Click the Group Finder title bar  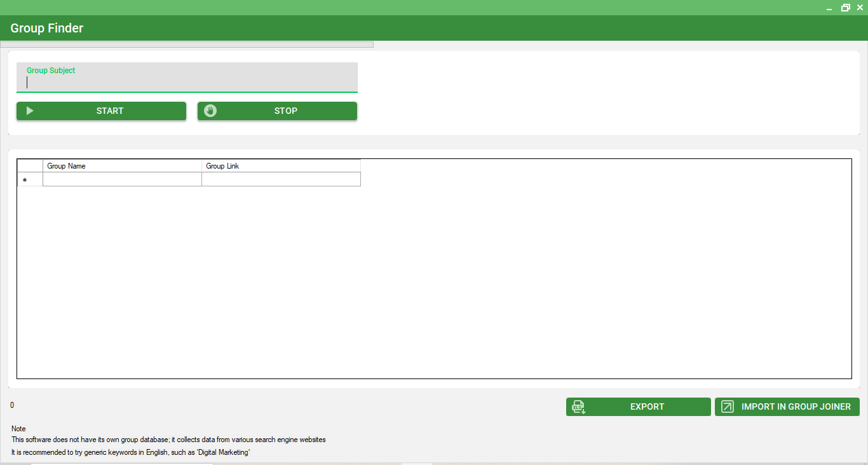46,28
